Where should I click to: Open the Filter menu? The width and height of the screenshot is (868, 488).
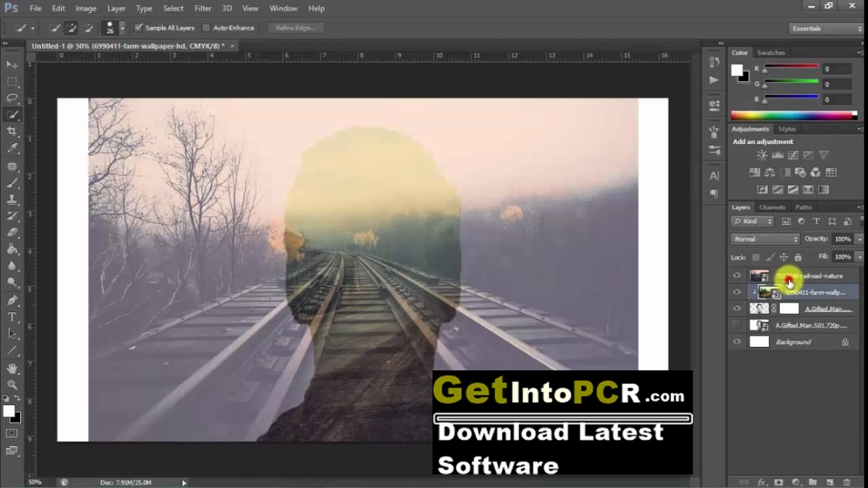point(202,8)
